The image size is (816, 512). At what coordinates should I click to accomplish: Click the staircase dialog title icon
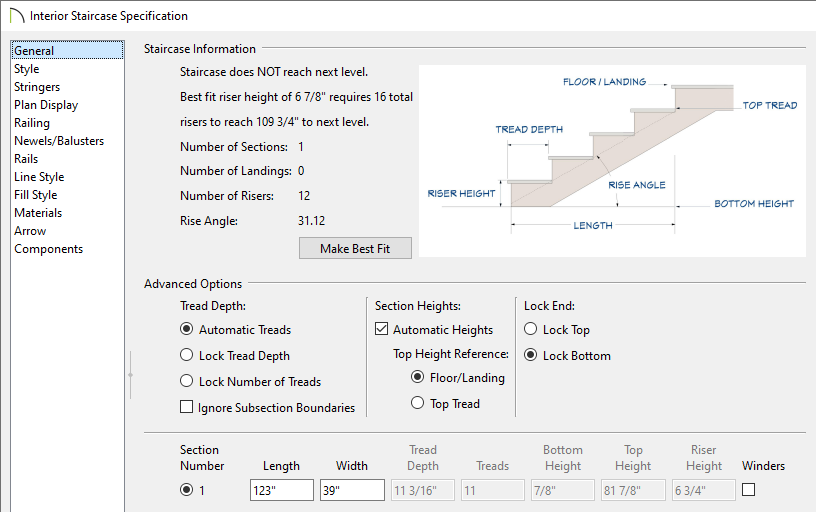[x=17, y=16]
